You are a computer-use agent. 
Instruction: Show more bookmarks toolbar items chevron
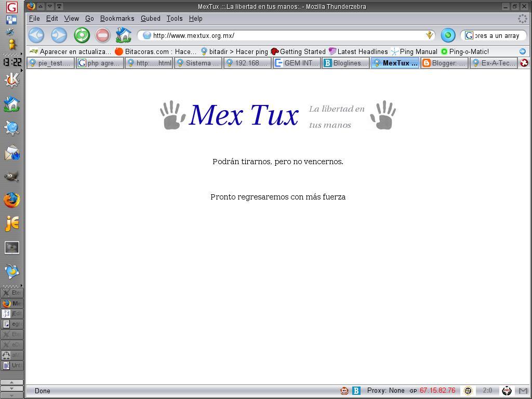point(523,51)
